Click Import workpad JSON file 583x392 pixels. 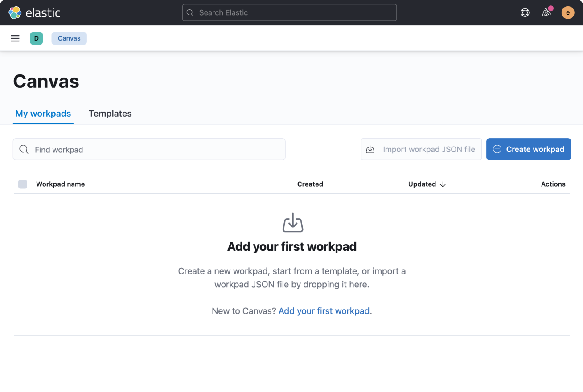(421, 149)
